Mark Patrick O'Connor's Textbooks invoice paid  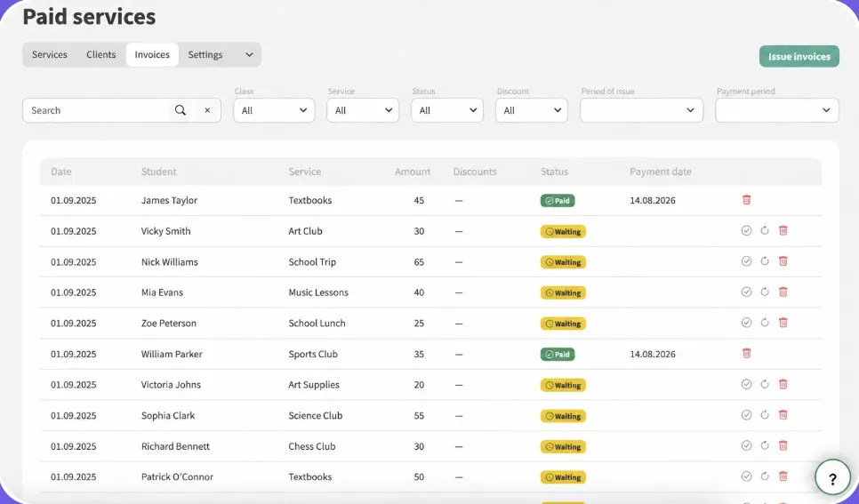[746, 476]
